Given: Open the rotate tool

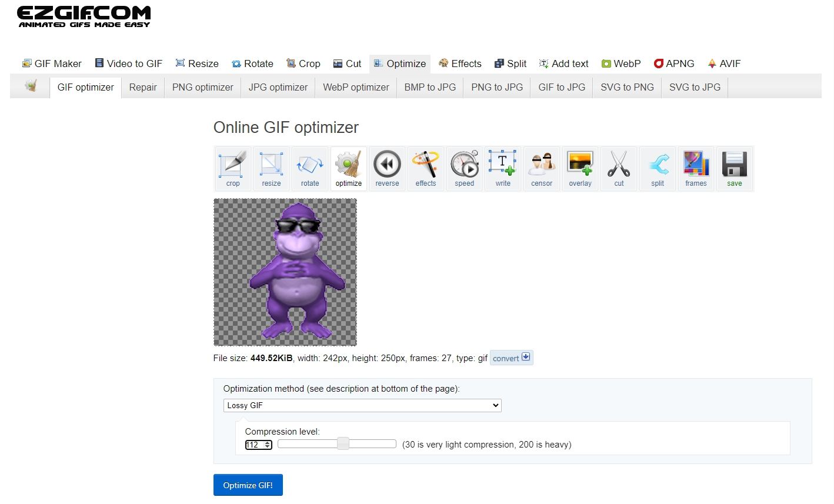Looking at the screenshot, I should (x=309, y=168).
